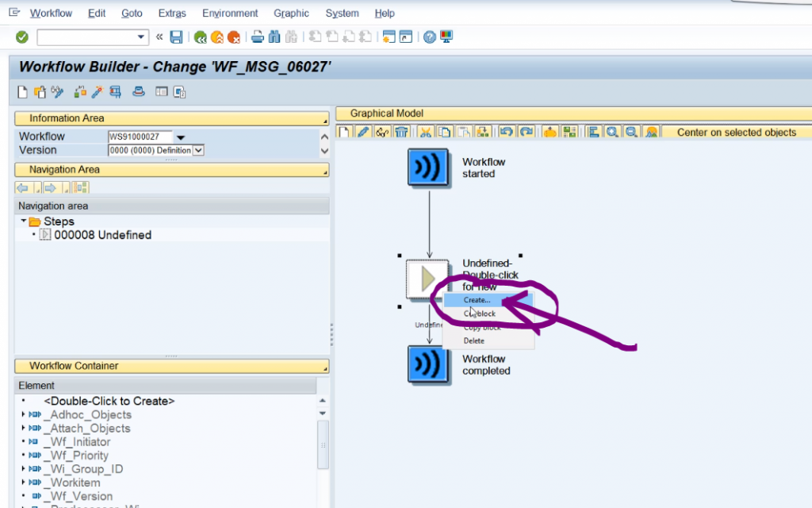This screenshot has height=508, width=812.
Task: Click the hat Basic data icon
Action: 138,92
